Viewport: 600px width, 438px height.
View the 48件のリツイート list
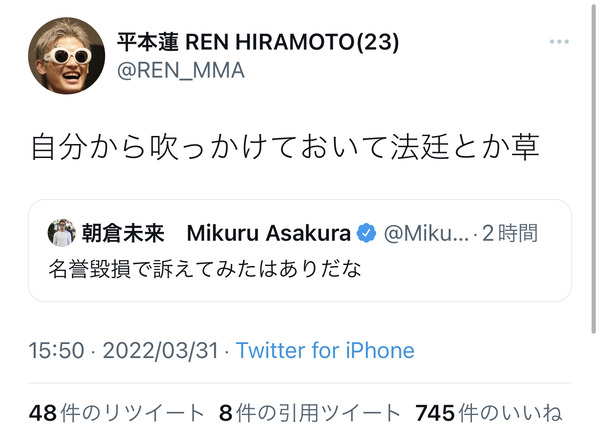[x=117, y=413]
